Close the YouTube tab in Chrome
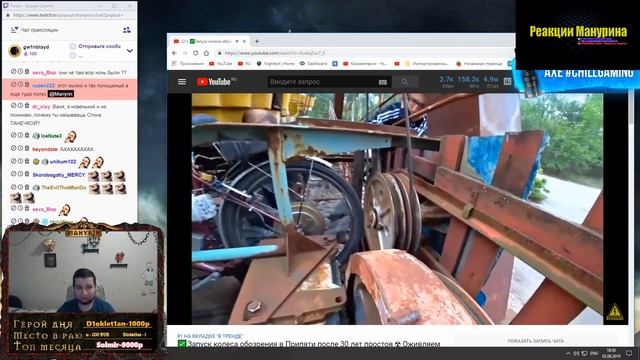The width and height of the screenshot is (640, 360). tap(244, 41)
